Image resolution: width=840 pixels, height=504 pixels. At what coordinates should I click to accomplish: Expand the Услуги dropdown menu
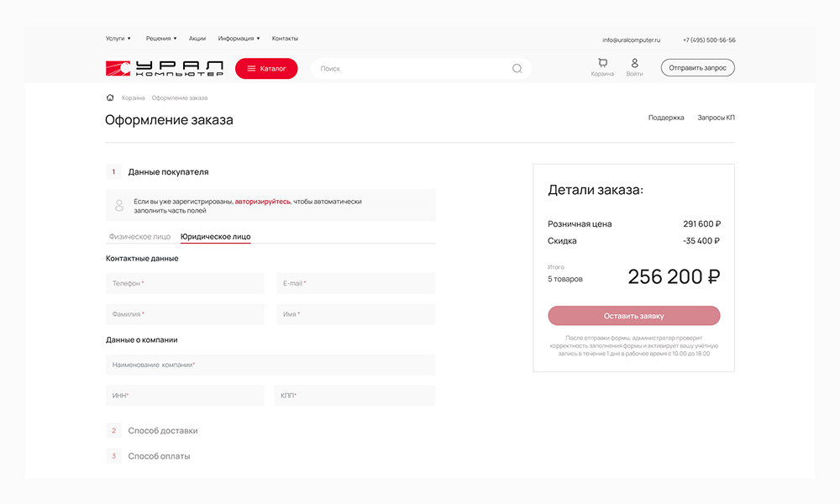[118, 39]
